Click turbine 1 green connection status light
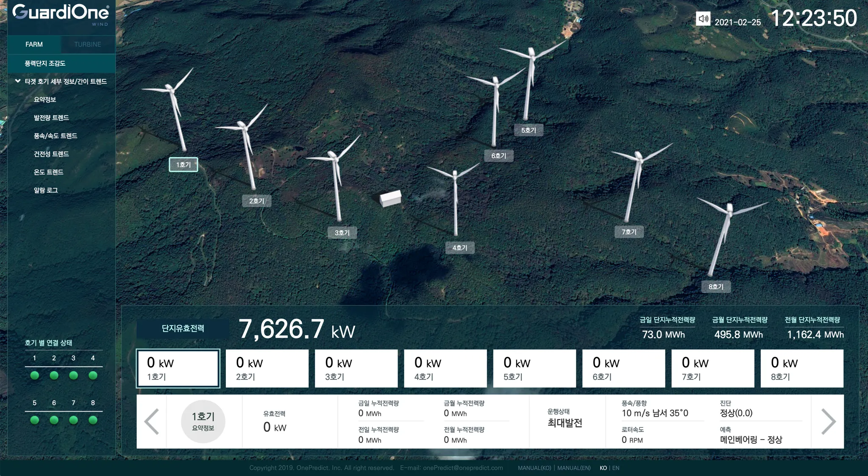Viewport: 868px width, 476px height. click(x=35, y=375)
